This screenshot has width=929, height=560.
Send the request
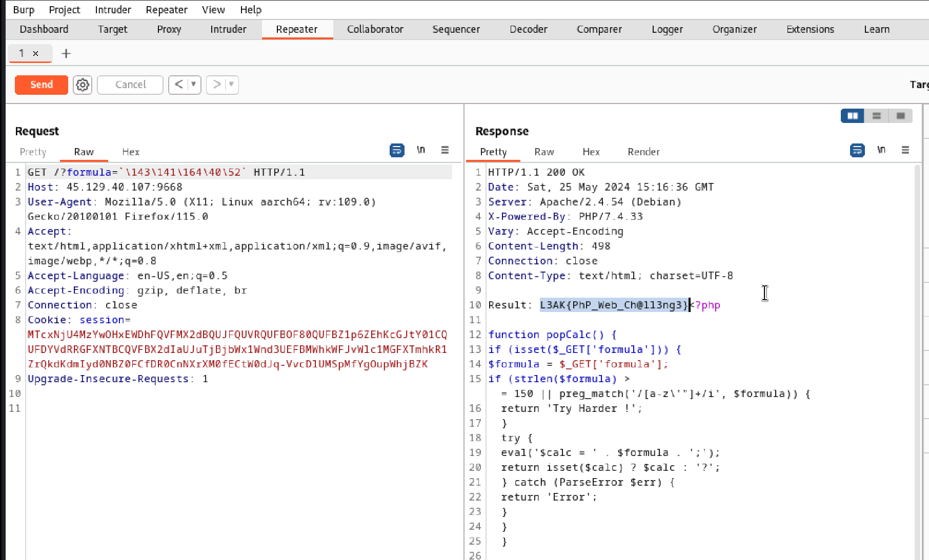pyautogui.click(x=42, y=85)
